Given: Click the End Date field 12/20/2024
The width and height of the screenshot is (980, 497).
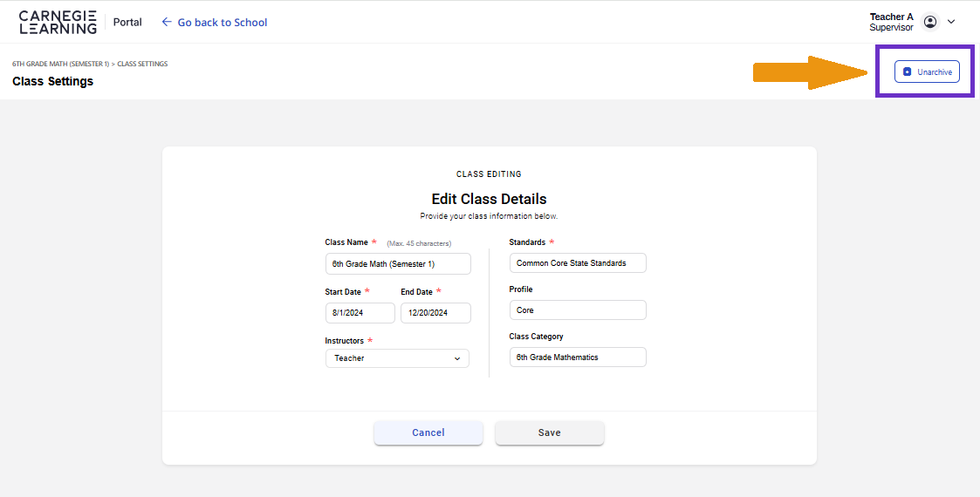Looking at the screenshot, I should pos(435,313).
